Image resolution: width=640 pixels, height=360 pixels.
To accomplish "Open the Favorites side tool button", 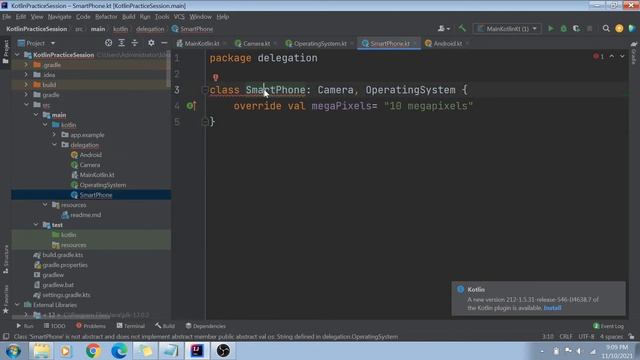I will 5,299.
